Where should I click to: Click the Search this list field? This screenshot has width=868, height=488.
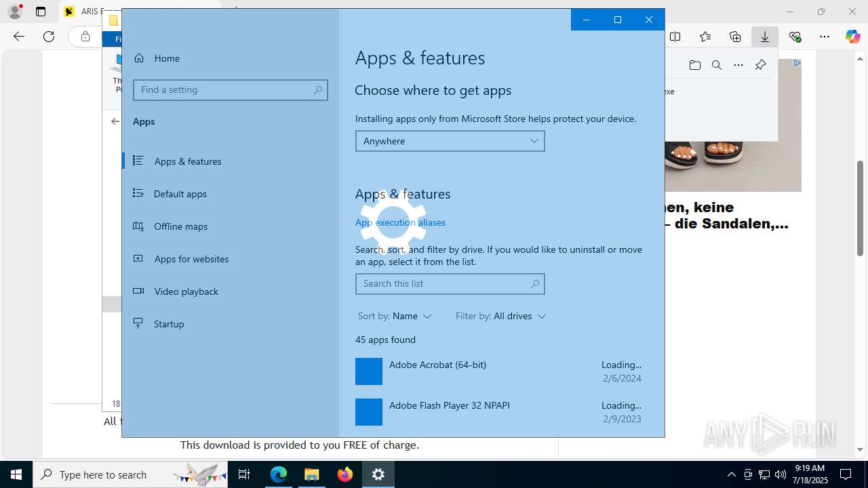(x=450, y=283)
